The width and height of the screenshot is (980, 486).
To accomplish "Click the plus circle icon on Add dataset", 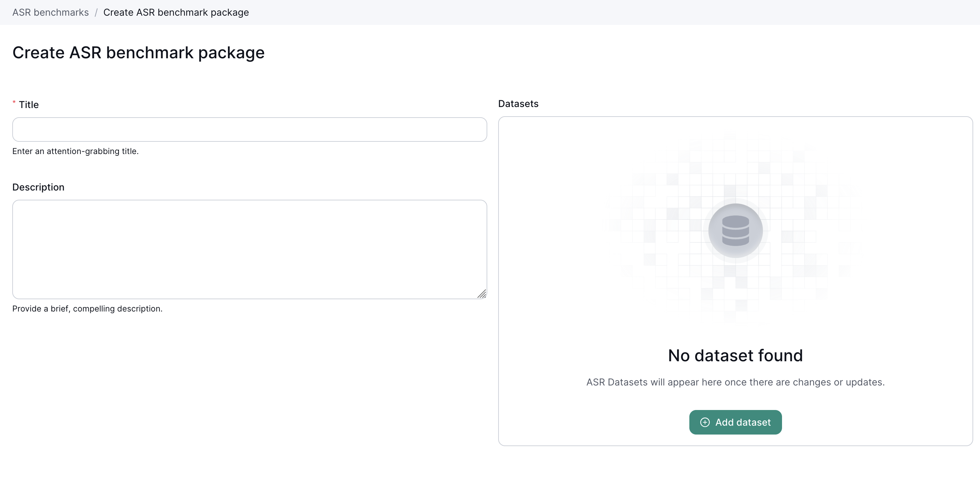I will [705, 422].
